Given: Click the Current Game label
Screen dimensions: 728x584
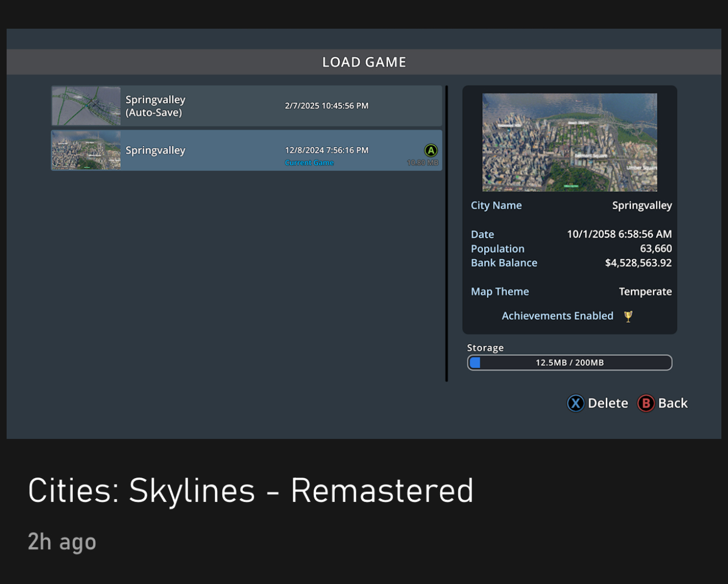Looking at the screenshot, I should (x=309, y=163).
